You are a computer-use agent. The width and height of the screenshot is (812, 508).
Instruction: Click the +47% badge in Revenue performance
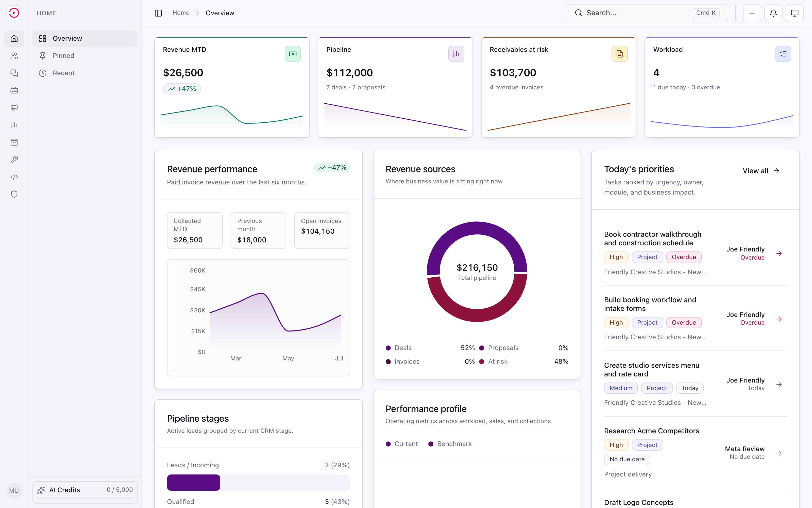point(332,167)
